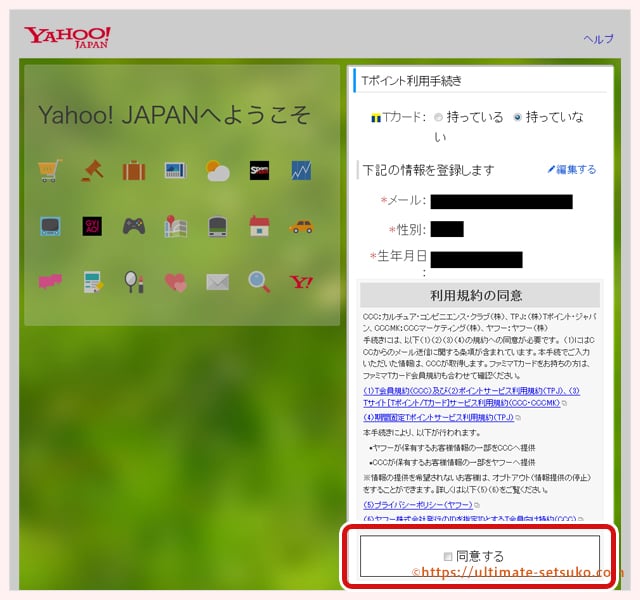
Task: Click the train transit icon
Action: [x=218, y=227]
